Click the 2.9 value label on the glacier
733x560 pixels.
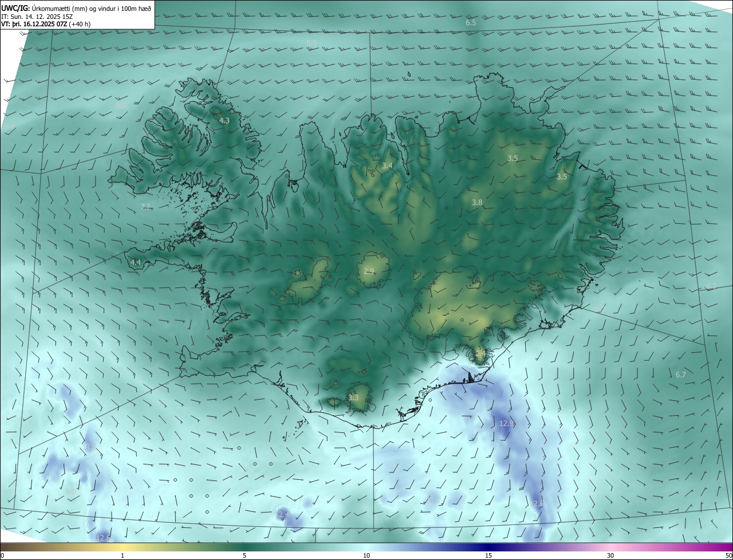point(369,271)
